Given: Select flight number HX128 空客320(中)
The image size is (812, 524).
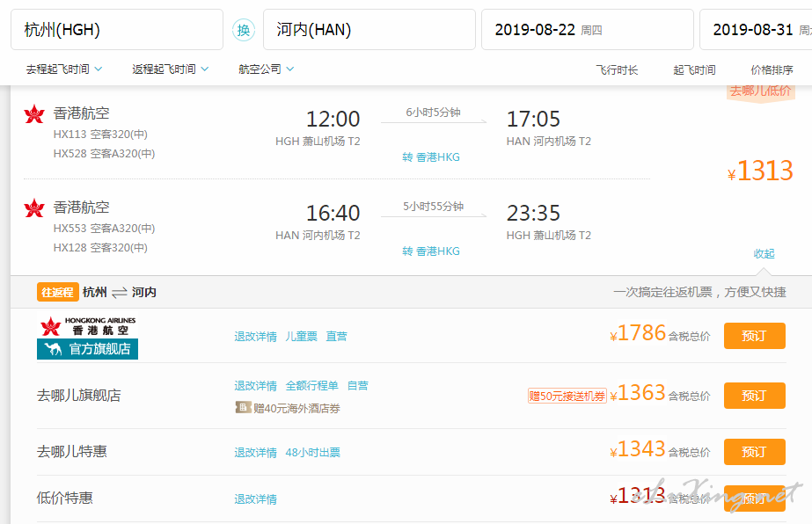Looking at the screenshot, I should 100,248.
